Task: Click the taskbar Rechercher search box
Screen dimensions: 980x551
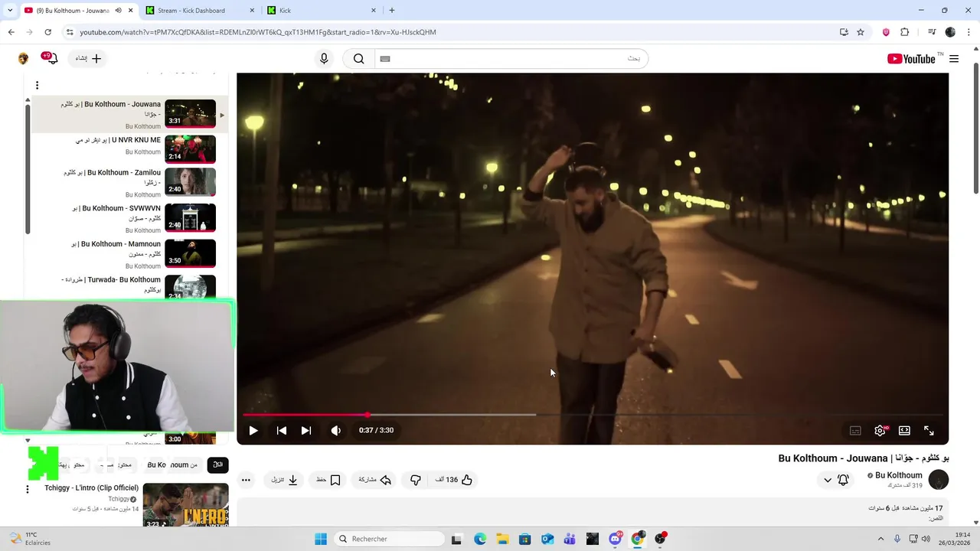Action: coord(390,539)
